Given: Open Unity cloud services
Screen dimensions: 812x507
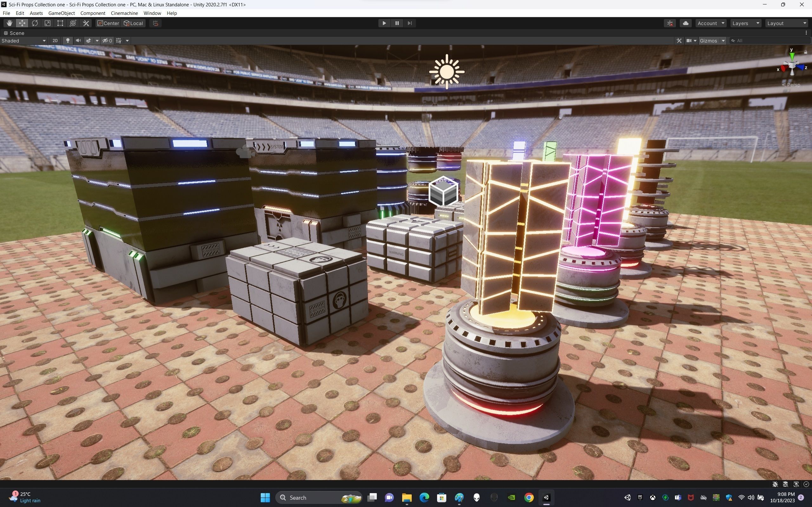Looking at the screenshot, I should [x=685, y=23].
